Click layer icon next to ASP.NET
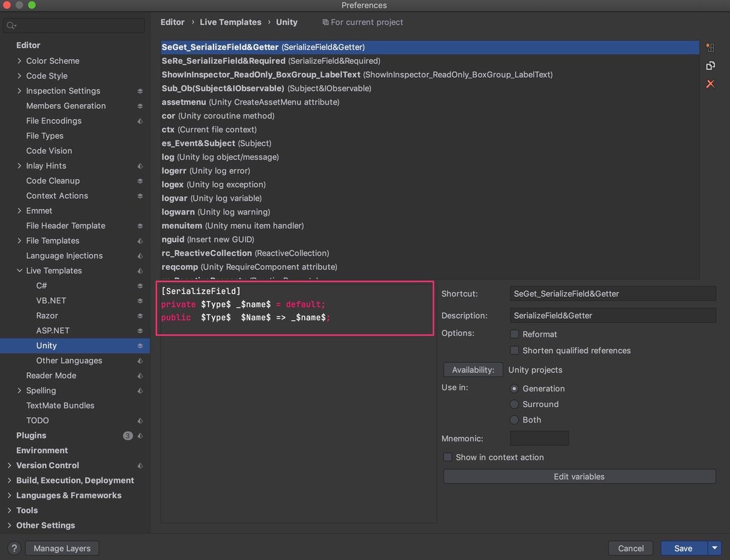The width and height of the screenshot is (730, 560). pos(140,331)
